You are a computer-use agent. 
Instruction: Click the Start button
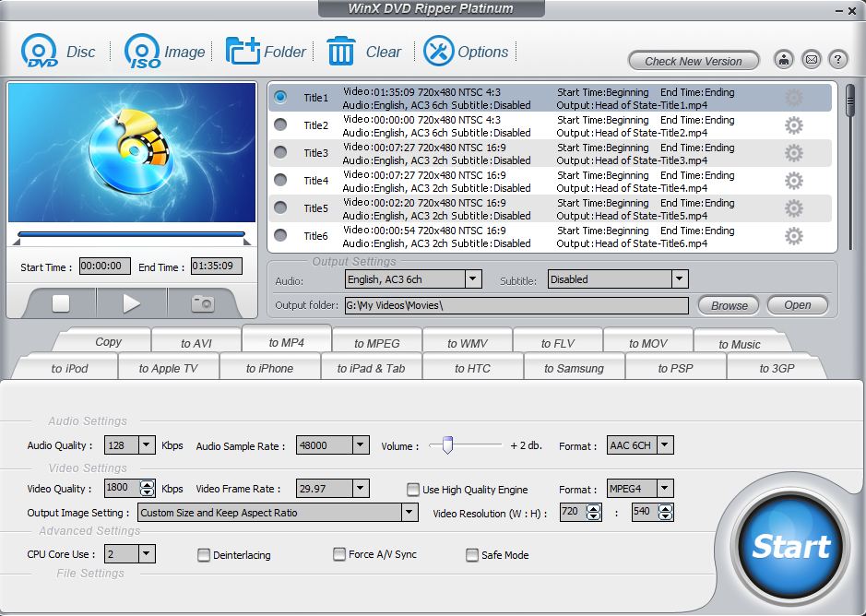click(790, 546)
